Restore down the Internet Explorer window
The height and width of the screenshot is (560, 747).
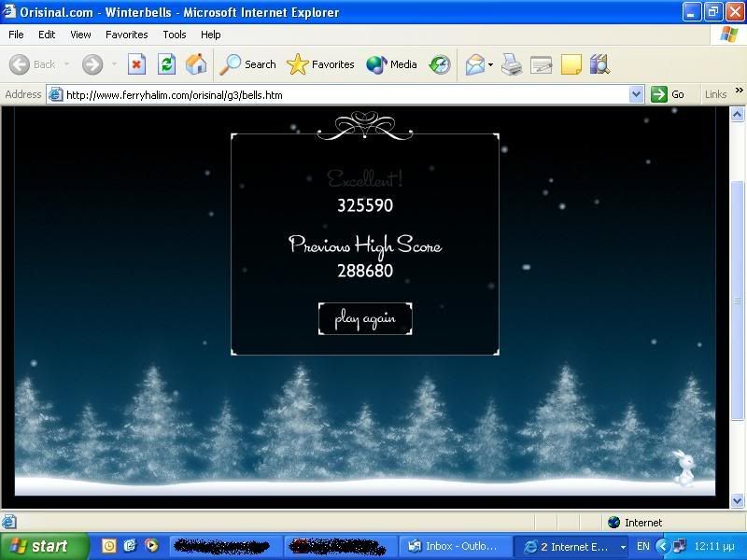pyautogui.click(x=713, y=11)
